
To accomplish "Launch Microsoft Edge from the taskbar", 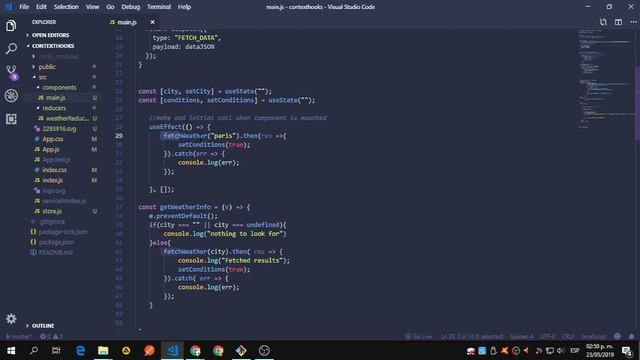I will tap(80, 351).
